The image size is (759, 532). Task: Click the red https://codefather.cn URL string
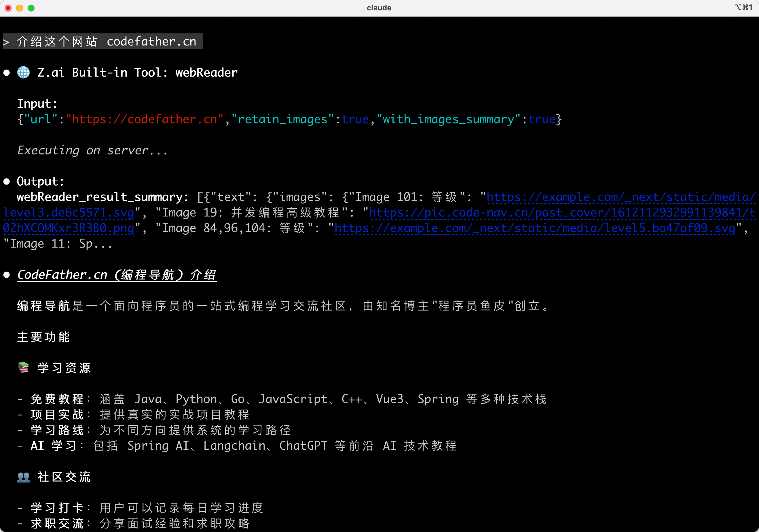pyautogui.click(x=145, y=119)
